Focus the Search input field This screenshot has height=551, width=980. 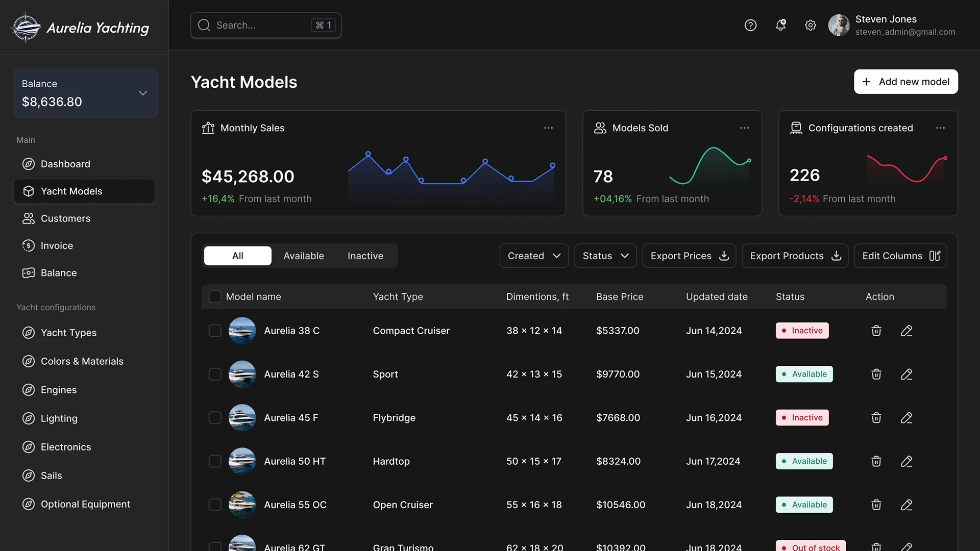click(260, 26)
